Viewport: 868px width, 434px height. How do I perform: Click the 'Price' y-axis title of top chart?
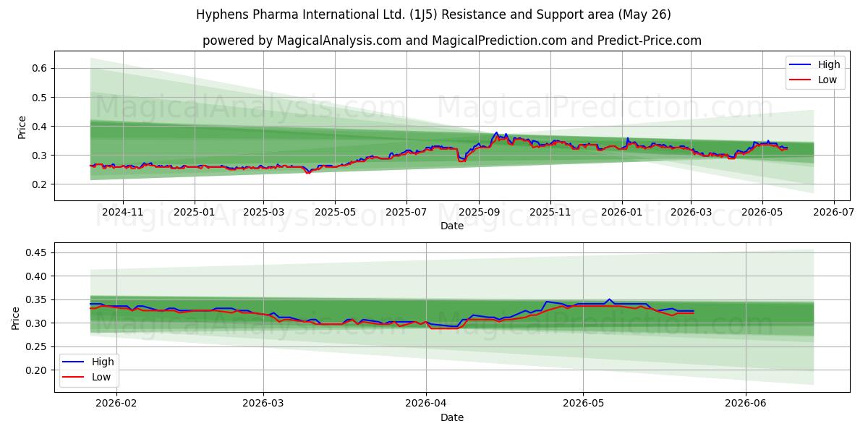click(22, 127)
